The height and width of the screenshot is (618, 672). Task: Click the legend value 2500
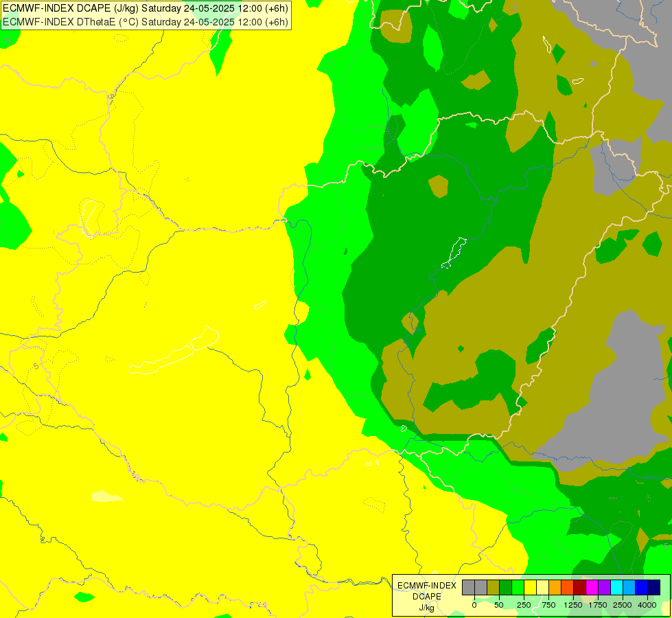623,605
